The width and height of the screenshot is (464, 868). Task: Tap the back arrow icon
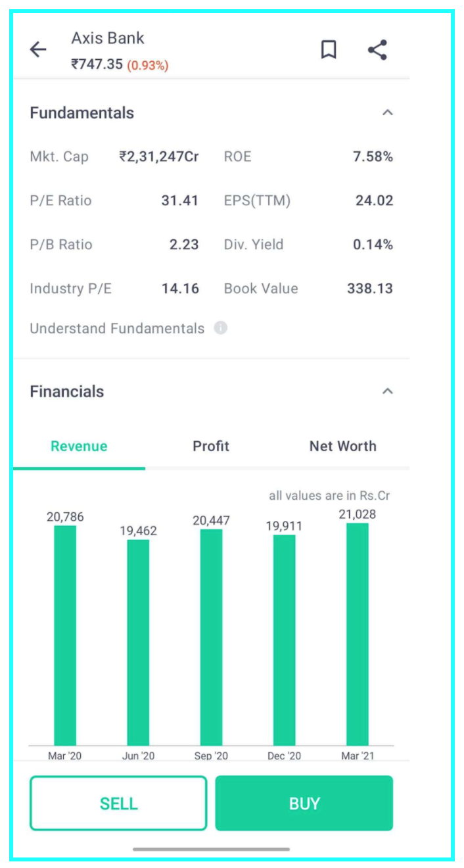tap(38, 50)
